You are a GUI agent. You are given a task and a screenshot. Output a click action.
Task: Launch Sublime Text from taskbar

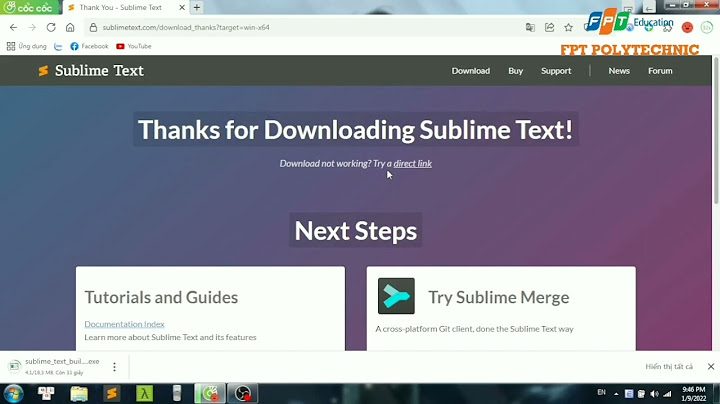pos(112,393)
